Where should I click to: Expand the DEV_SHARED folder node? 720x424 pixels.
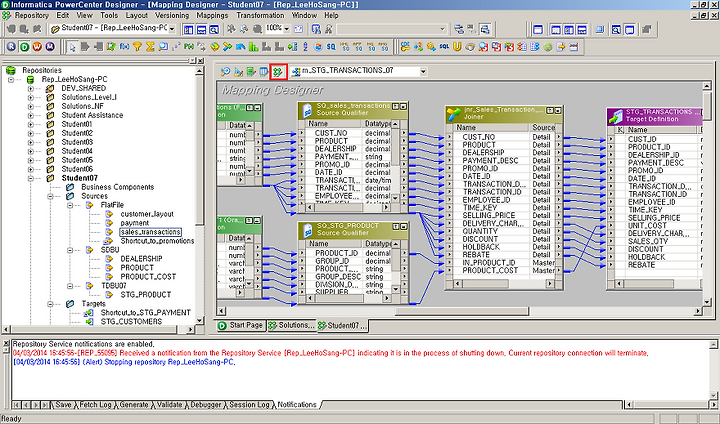[x=31, y=88]
